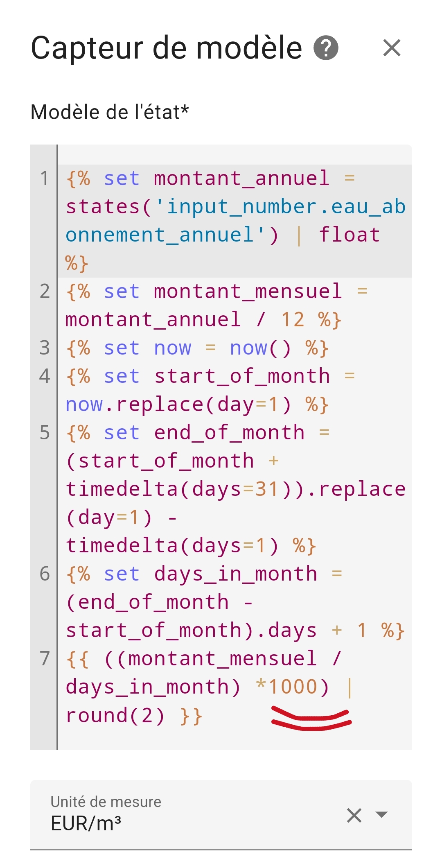
Task: Click the EUR/m³ unit field
Action: click(221, 815)
